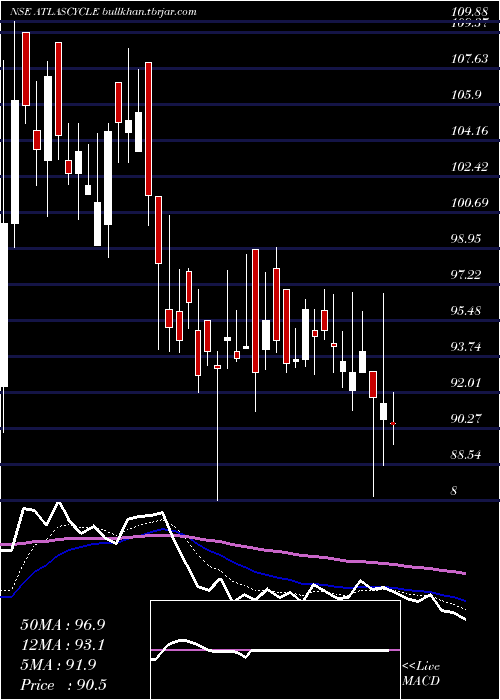The width and height of the screenshot is (500, 700).
Task: Click the 88.54 price axis label
Action: [x=466, y=455]
